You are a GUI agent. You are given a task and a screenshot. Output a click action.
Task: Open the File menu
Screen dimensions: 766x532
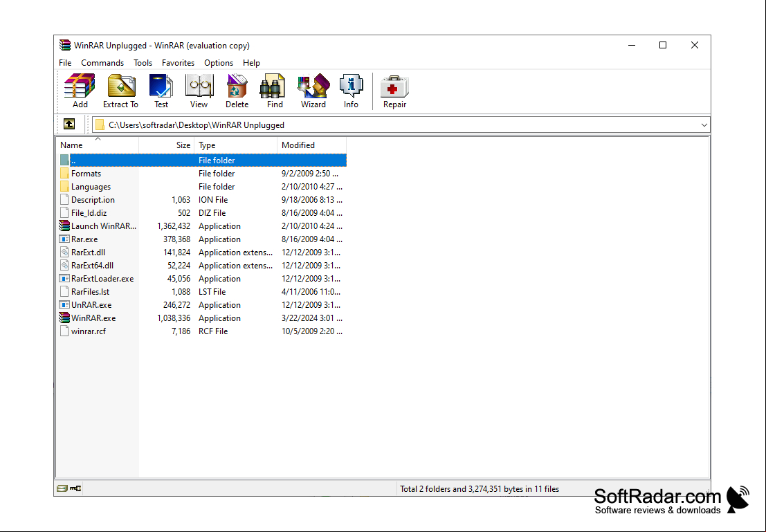tap(65, 62)
